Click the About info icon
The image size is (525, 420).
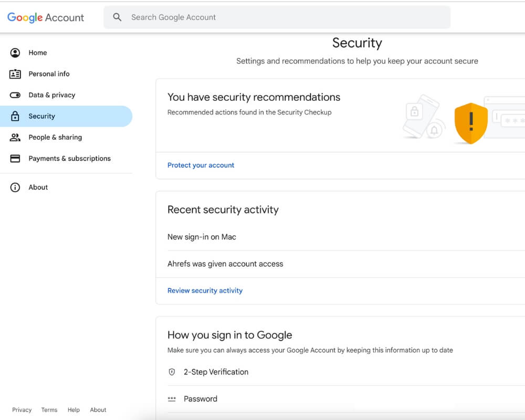point(15,187)
